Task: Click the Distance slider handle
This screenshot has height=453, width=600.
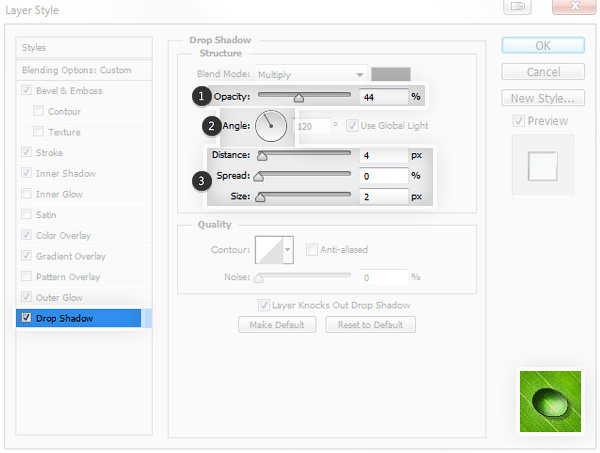Action: (262, 155)
